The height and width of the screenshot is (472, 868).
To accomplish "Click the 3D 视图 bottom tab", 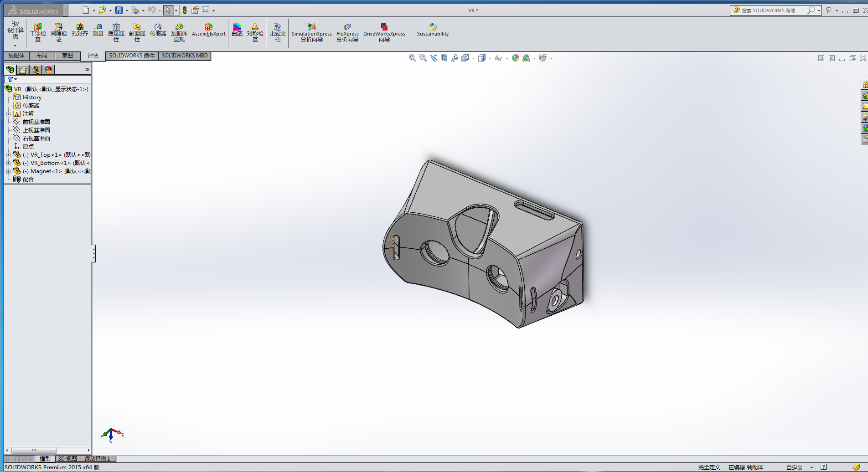I will 67,459.
